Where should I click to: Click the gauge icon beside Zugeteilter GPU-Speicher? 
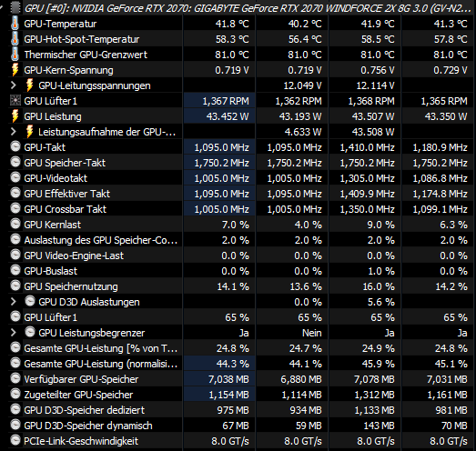tap(15, 394)
